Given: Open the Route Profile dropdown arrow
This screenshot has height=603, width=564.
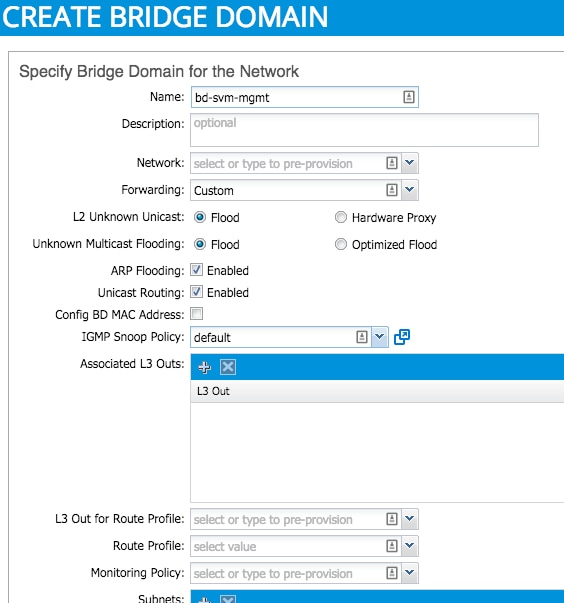Looking at the screenshot, I should pyautogui.click(x=410, y=546).
